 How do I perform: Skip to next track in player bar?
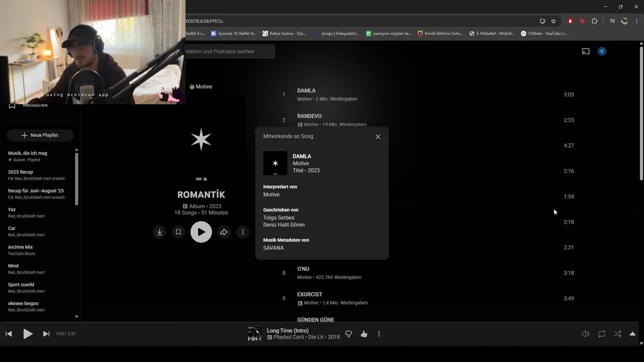[x=46, y=334]
